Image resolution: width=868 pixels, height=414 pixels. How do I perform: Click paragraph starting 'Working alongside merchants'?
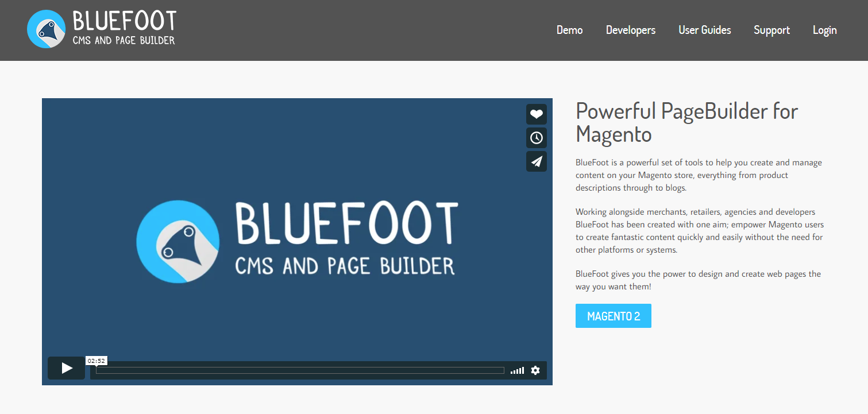pyautogui.click(x=700, y=231)
